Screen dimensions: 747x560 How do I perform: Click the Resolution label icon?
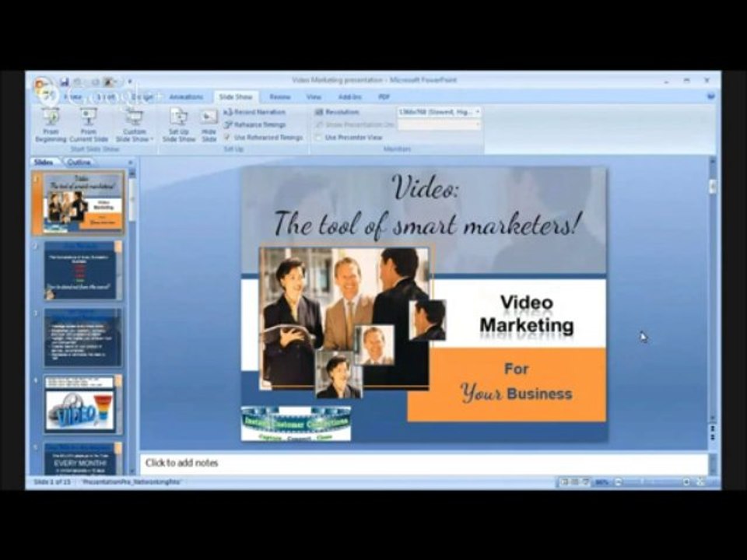point(319,112)
